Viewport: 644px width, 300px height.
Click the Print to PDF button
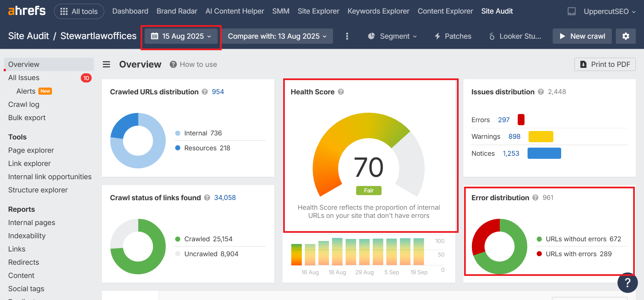pos(605,64)
